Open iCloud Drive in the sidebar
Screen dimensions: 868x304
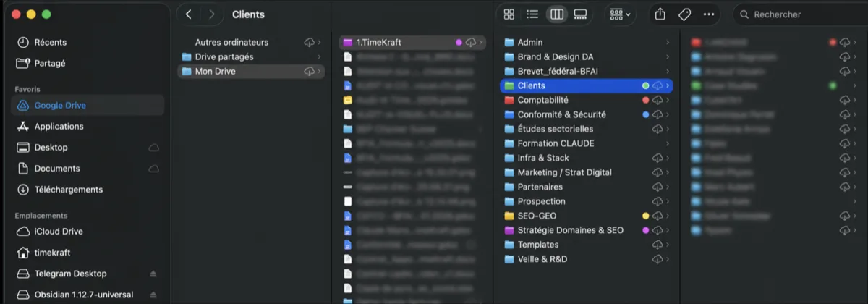[x=88, y=231]
